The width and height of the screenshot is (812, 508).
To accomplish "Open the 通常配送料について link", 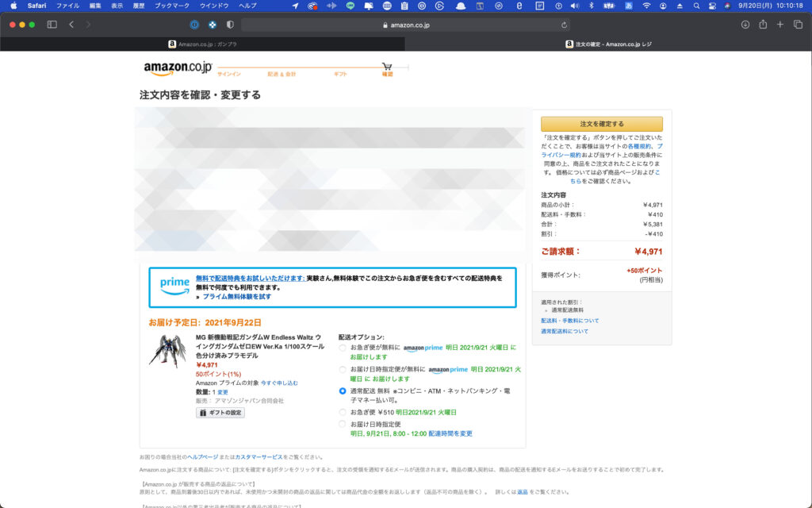I will pos(565,331).
